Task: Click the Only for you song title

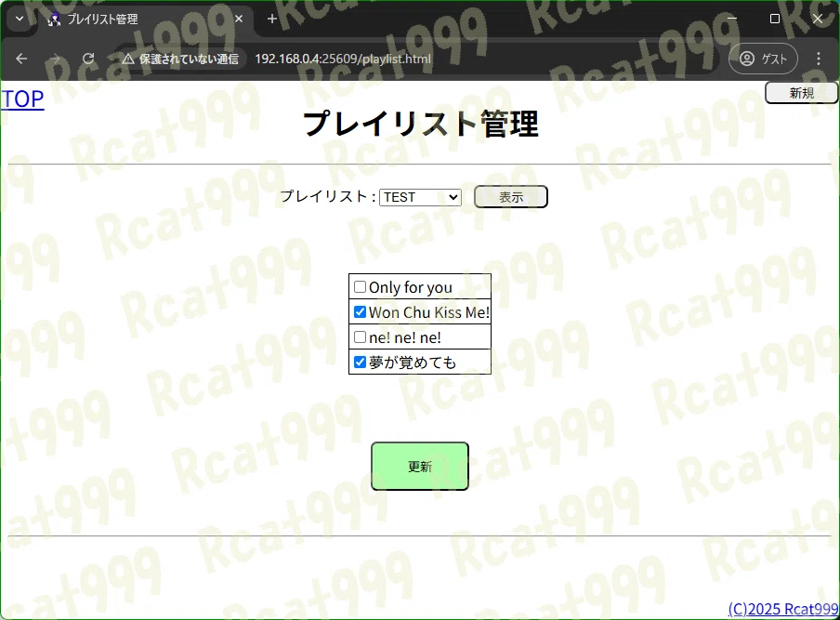Action: [x=411, y=288]
